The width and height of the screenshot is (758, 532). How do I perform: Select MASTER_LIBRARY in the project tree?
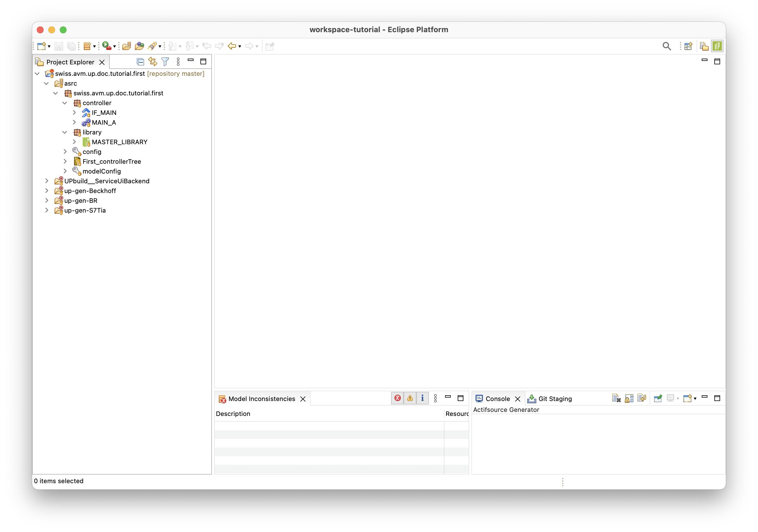(119, 142)
